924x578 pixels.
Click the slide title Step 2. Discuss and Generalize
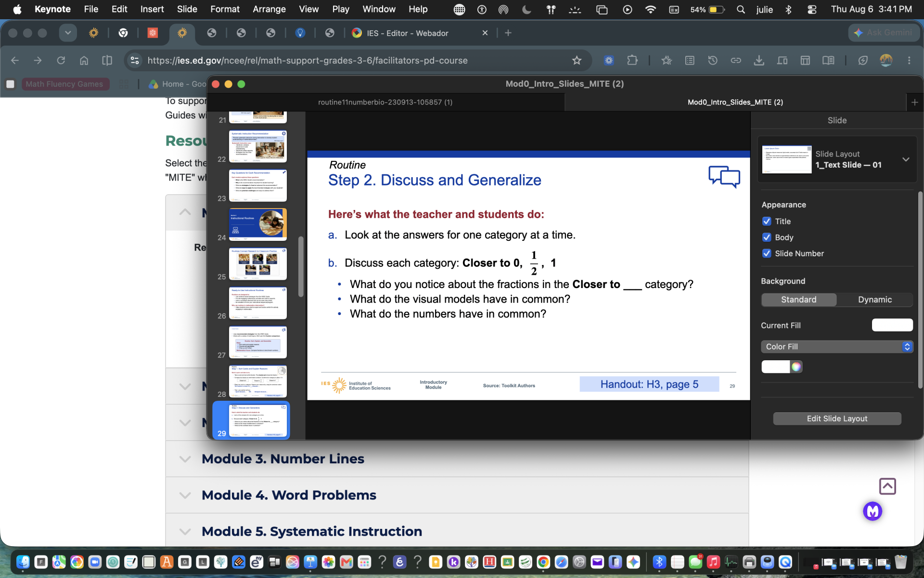tap(435, 180)
